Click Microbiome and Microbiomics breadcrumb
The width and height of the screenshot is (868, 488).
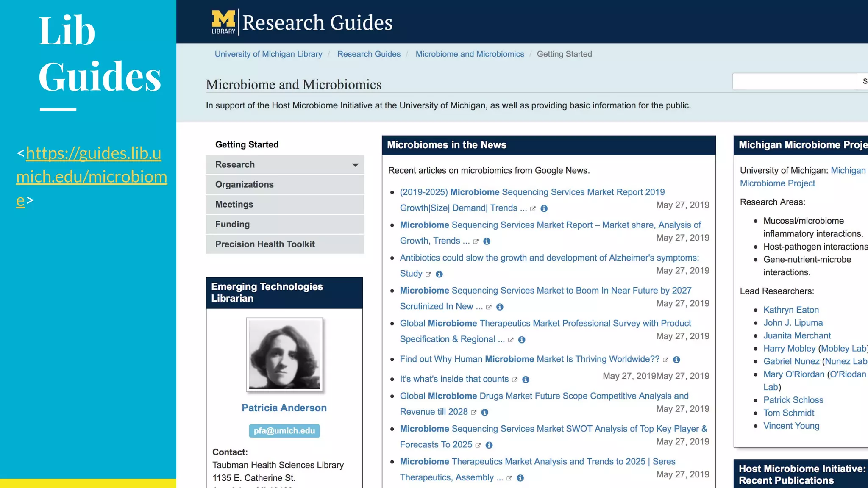[470, 54]
